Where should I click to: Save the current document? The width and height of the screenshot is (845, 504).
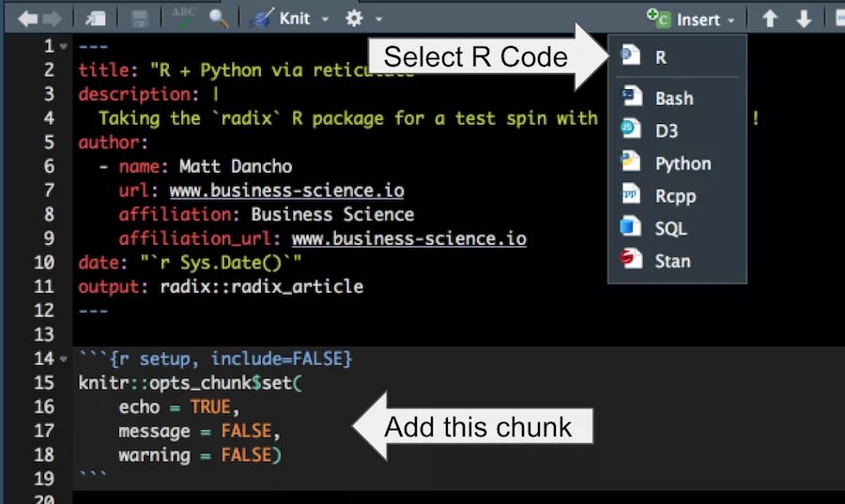(140, 19)
